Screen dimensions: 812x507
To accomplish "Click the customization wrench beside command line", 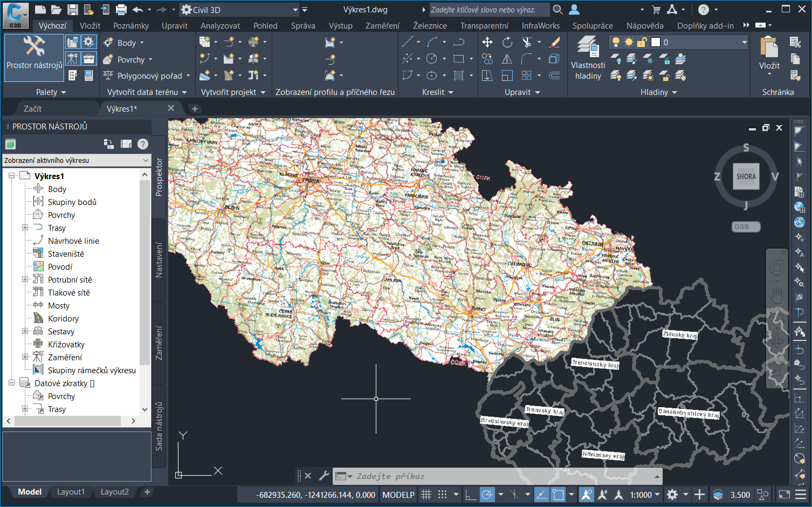I will coord(324,476).
